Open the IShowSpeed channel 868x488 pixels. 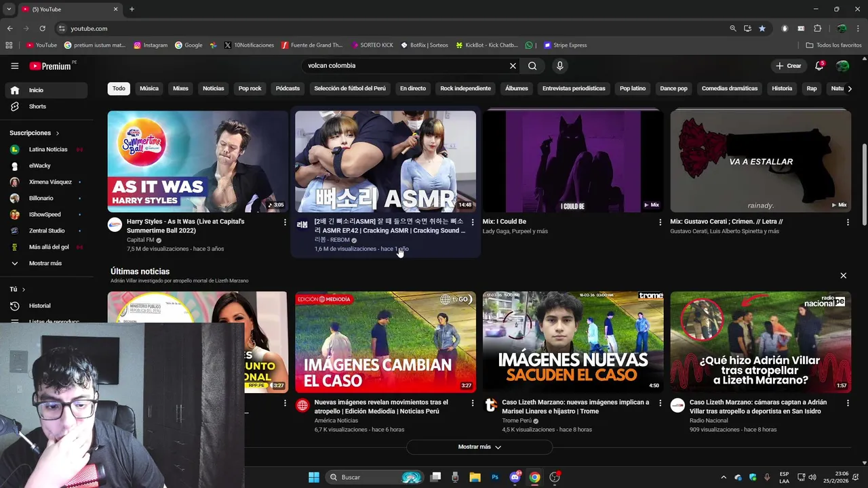click(x=45, y=214)
